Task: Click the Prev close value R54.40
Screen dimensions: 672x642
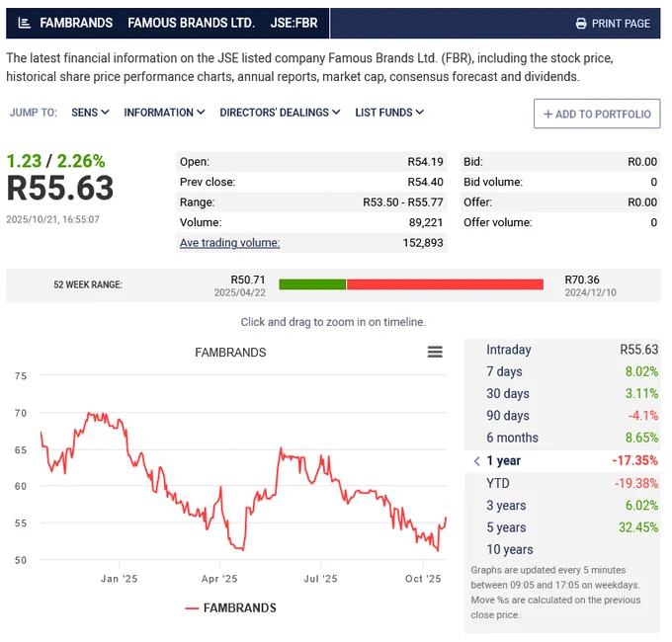Action: [425, 182]
